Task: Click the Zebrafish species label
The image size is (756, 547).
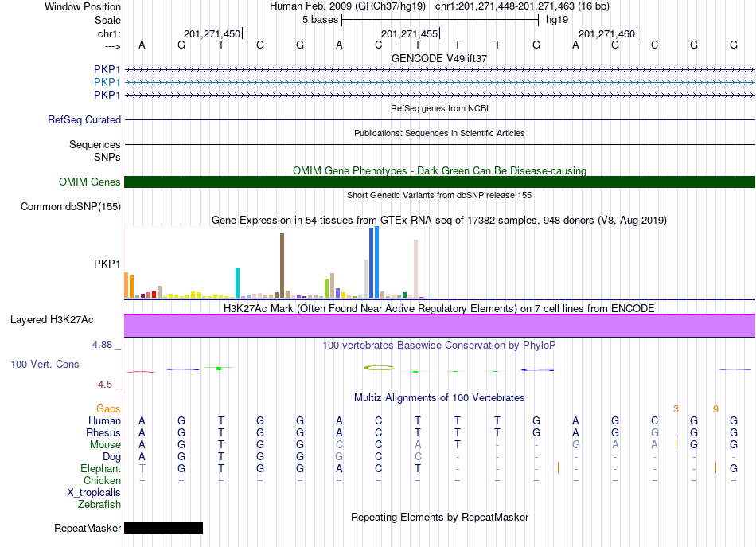Action: [99, 505]
